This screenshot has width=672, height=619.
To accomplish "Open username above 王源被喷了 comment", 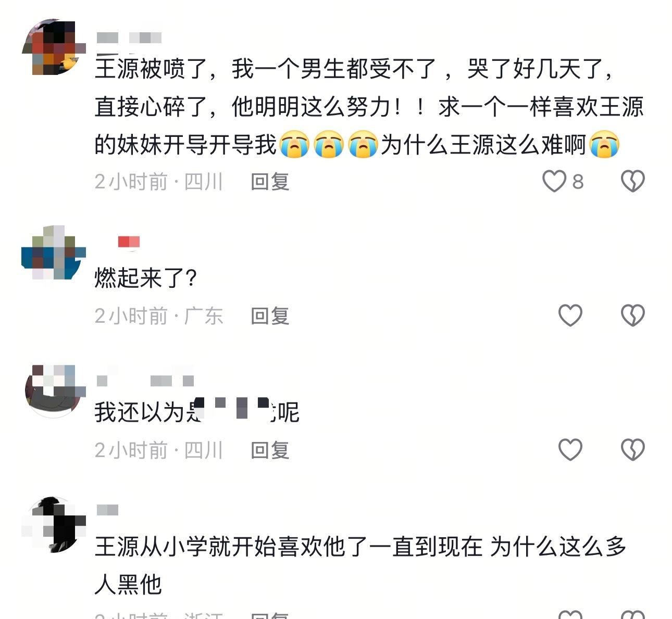I will 129,37.
